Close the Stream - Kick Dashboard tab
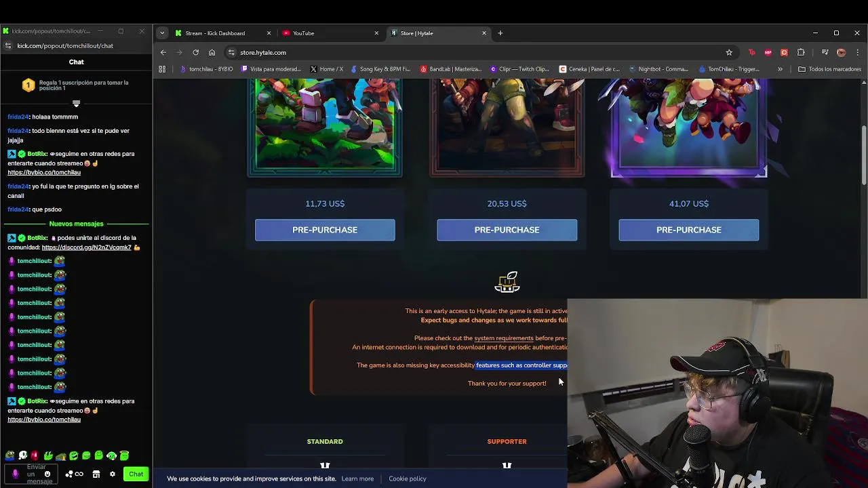The width and height of the screenshot is (868, 488). tap(269, 33)
